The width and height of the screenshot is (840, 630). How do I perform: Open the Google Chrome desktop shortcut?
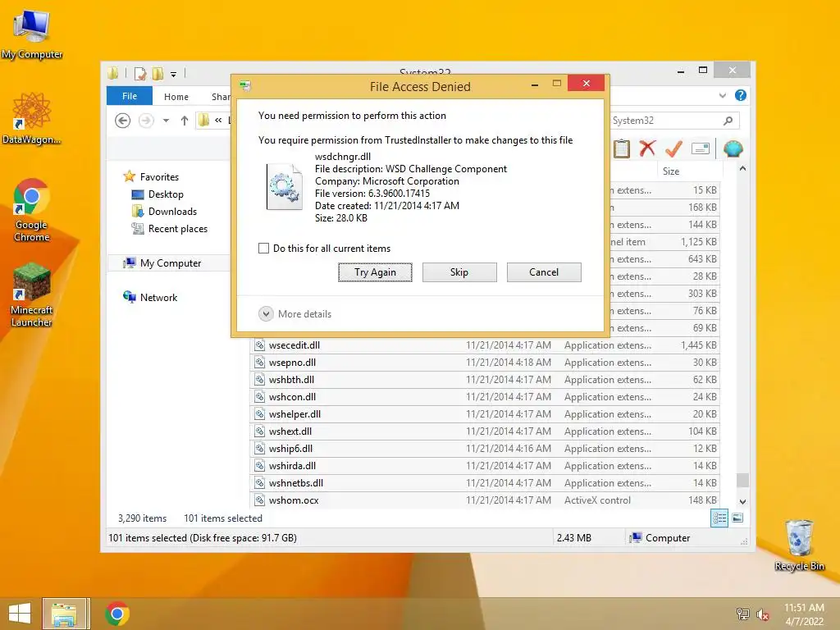(31, 210)
